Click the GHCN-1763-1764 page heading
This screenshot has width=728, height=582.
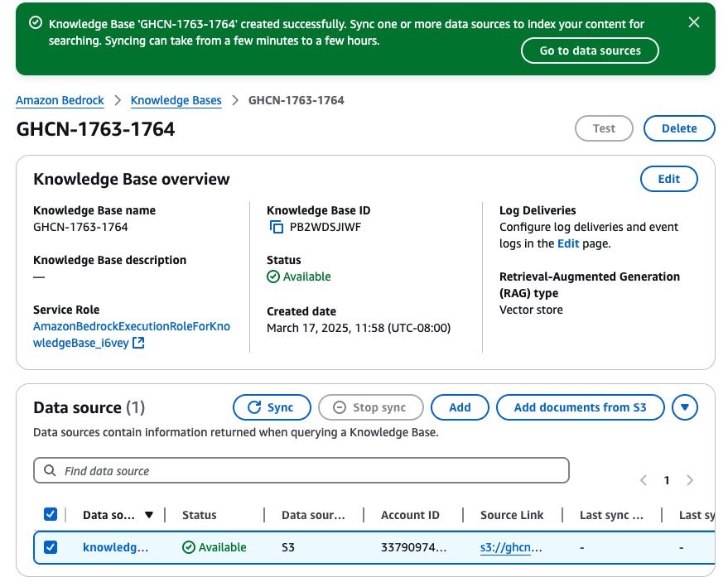point(95,129)
